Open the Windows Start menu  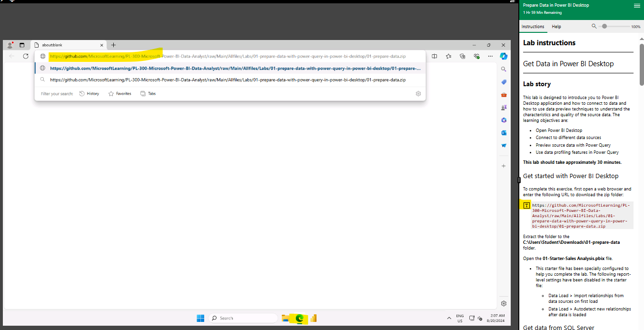200,318
